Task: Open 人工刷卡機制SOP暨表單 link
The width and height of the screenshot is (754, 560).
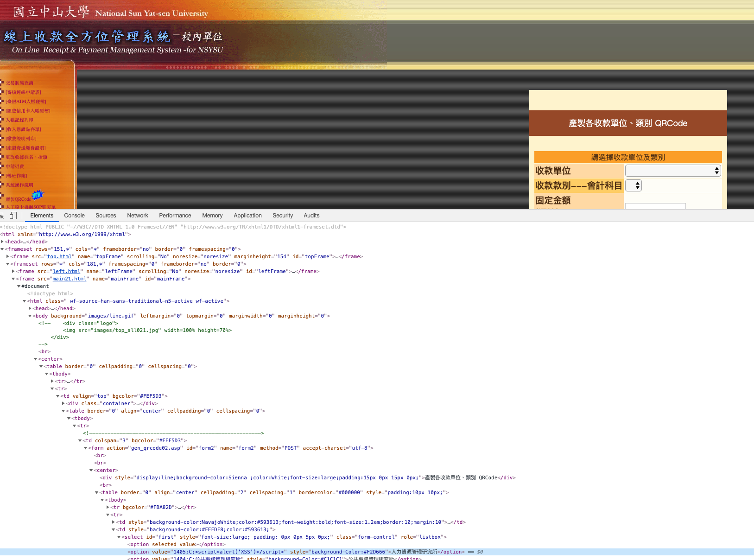Action: 31,207
